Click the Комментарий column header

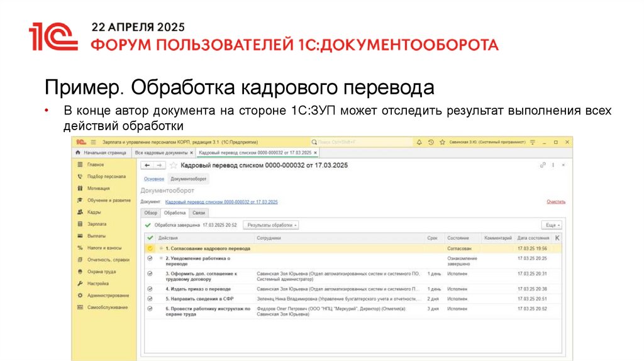coord(498,238)
